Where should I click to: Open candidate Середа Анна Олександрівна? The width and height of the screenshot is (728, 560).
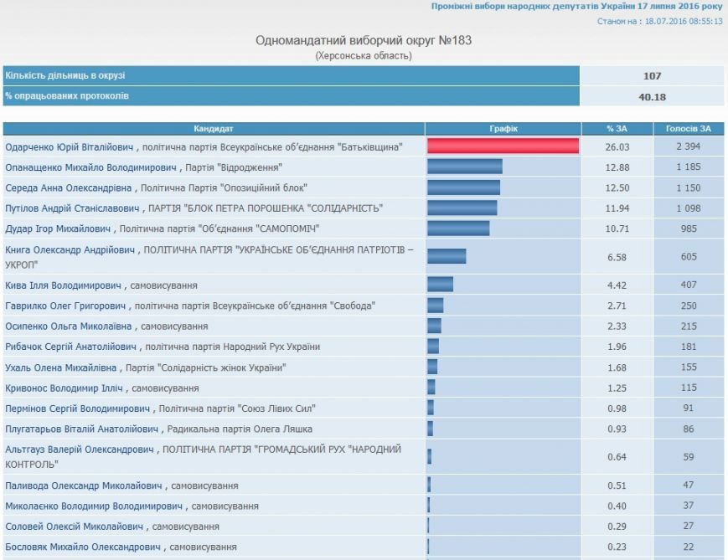69,188
